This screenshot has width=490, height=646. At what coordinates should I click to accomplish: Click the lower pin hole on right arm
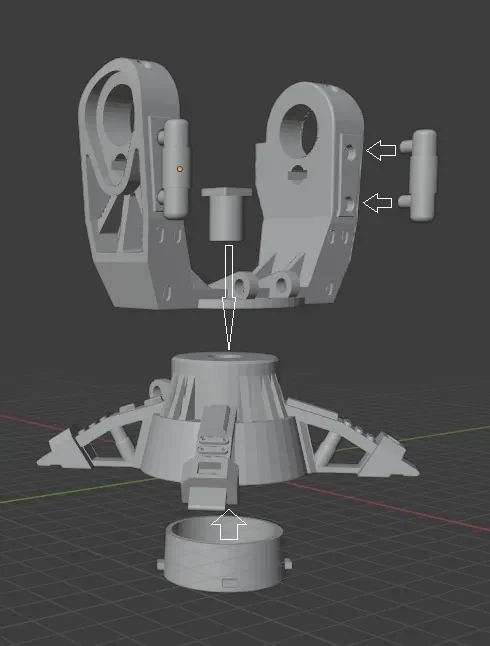click(x=349, y=204)
